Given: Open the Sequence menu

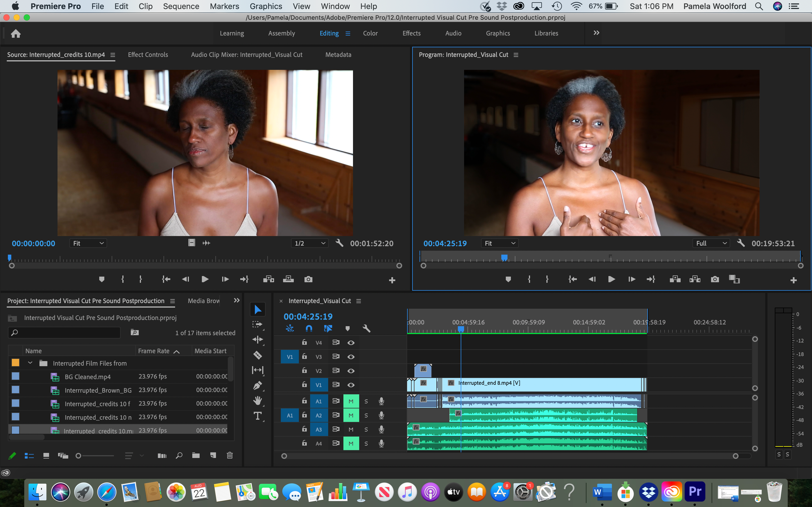Looking at the screenshot, I should 181,6.
